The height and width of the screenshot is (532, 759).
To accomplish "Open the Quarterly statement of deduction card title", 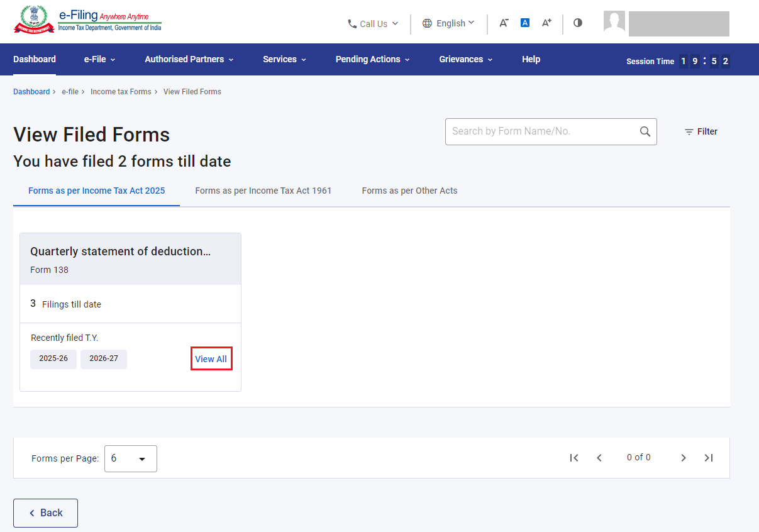I will (x=120, y=252).
